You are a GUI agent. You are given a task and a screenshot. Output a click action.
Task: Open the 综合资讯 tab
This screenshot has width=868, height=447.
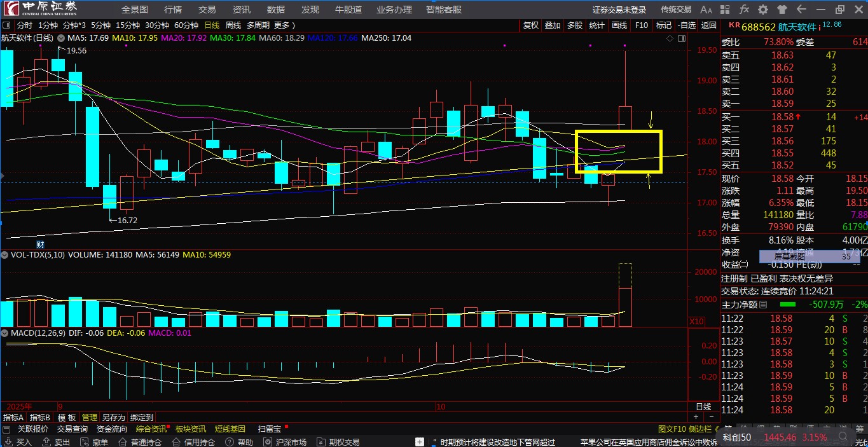click(x=151, y=429)
